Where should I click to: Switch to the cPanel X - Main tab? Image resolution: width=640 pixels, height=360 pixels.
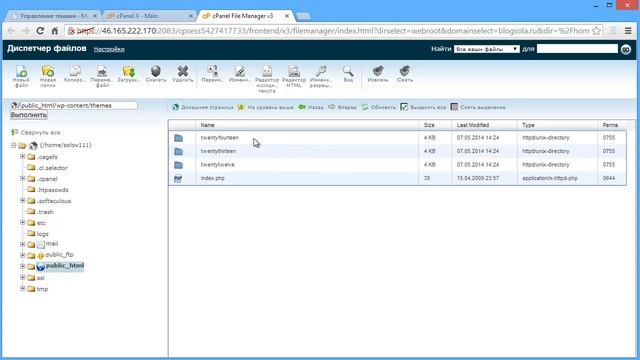pos(149,16)
